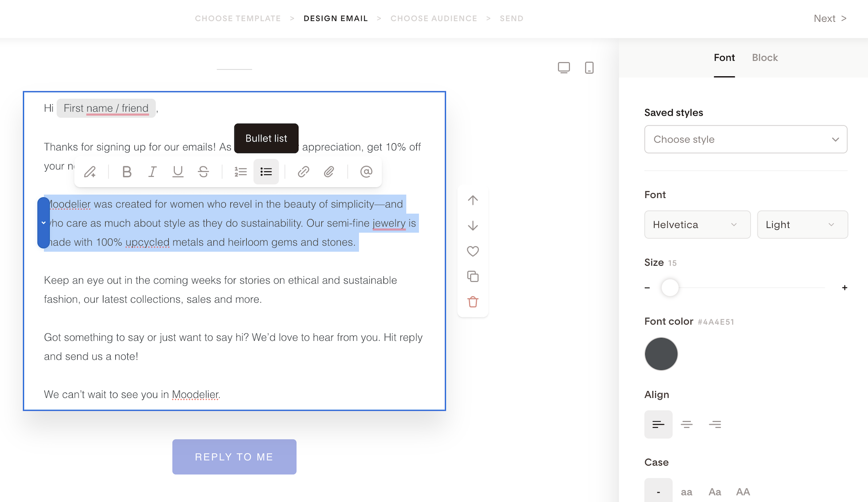
Task: Go to Choose Template step
Action: 238,19
